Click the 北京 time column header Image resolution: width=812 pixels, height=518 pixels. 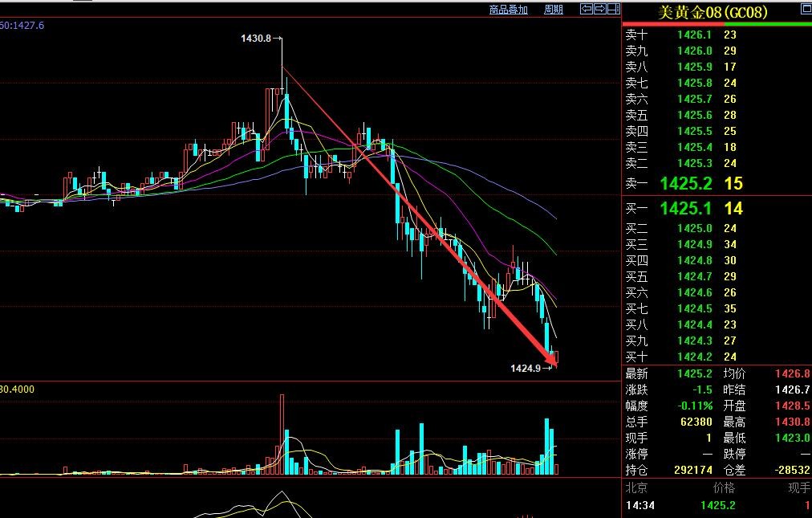click(637, 487)
